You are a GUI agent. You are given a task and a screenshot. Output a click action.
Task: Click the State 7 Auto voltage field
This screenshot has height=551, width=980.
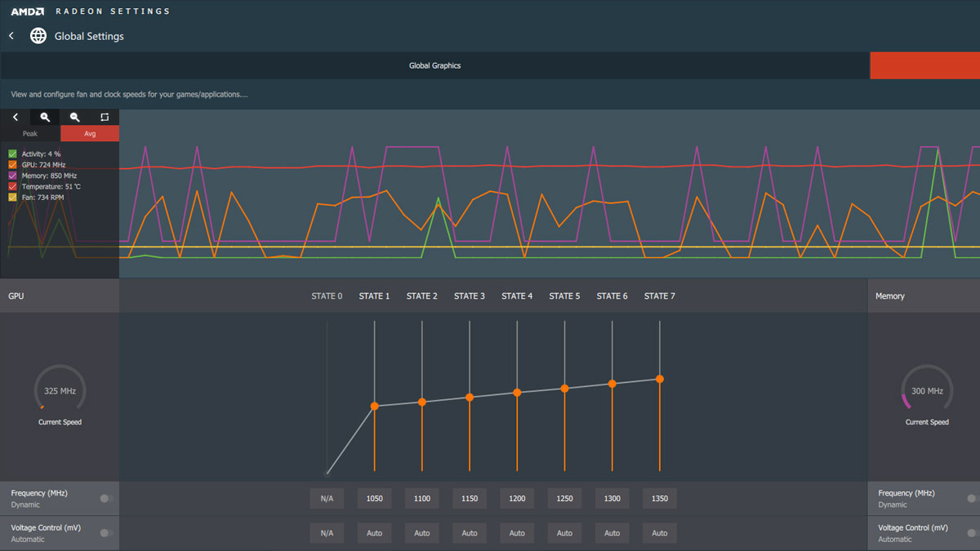coord(660,533)
